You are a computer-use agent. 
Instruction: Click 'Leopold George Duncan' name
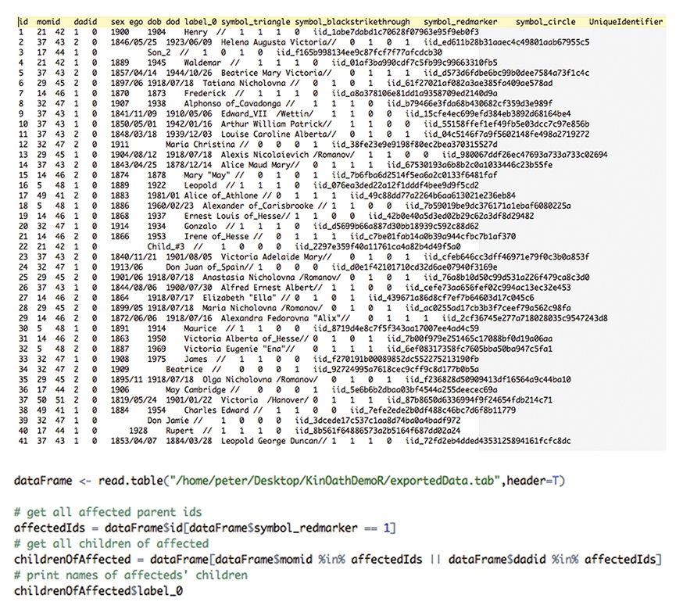coord(269,442)
